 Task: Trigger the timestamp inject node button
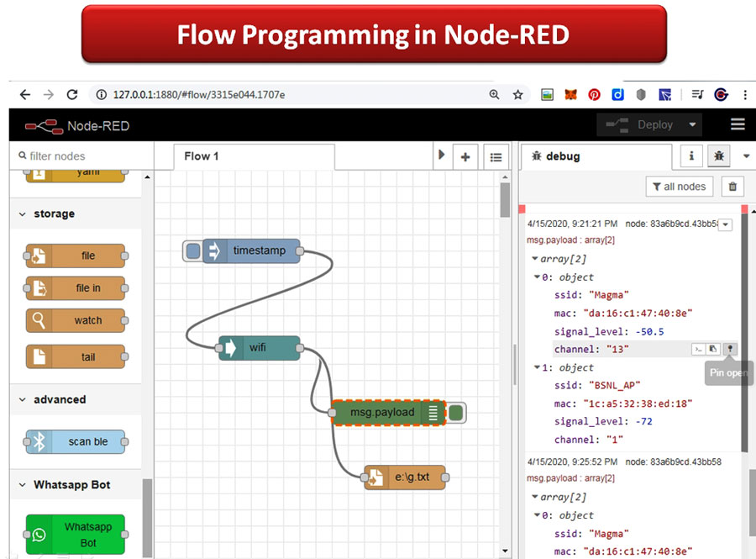[193, 250]
